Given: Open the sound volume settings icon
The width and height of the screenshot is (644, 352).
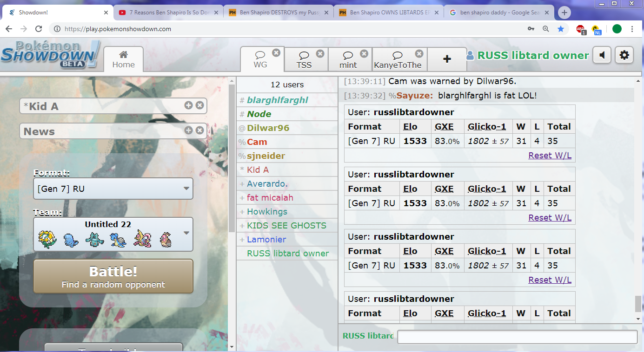Looking at the screenshot, I should coord(602,55).
